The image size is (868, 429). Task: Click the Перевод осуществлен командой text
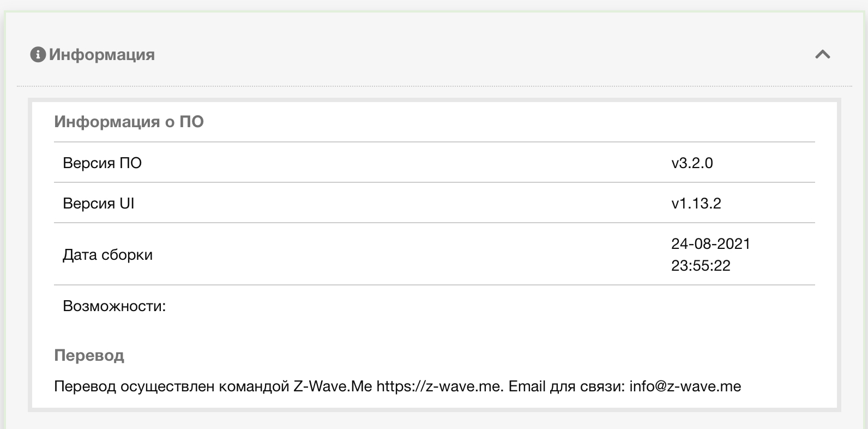tap(172, 386)
